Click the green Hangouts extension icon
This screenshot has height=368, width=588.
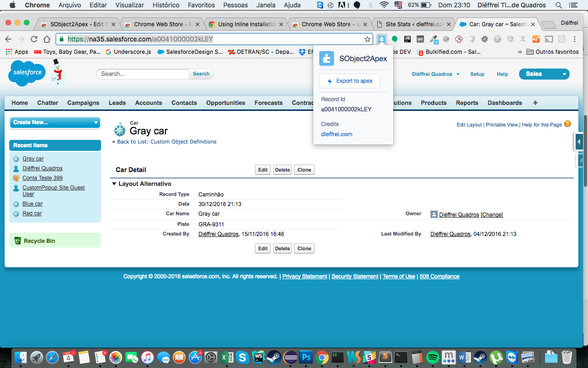pos(394,39)
